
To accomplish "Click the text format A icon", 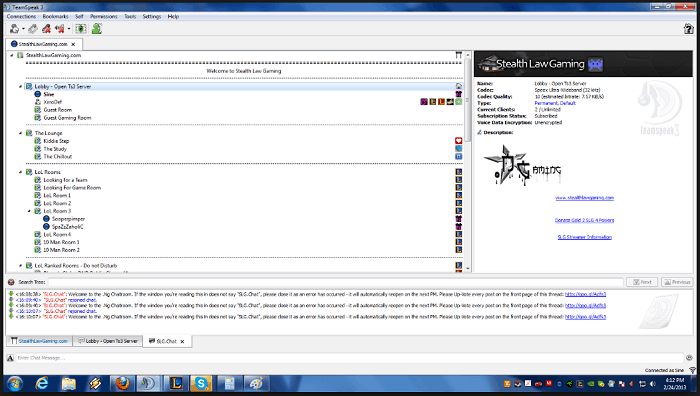I will (x=10, y=358).
